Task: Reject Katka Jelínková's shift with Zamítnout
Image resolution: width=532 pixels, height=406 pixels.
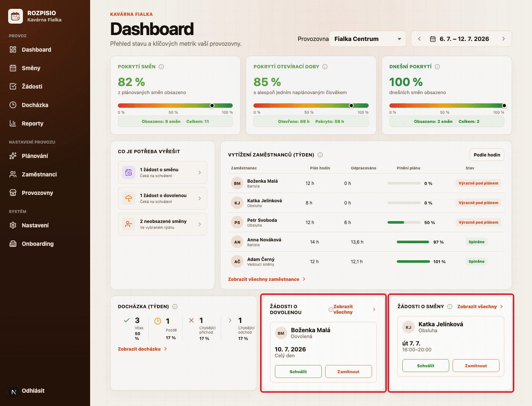Action: coord(476,366)
